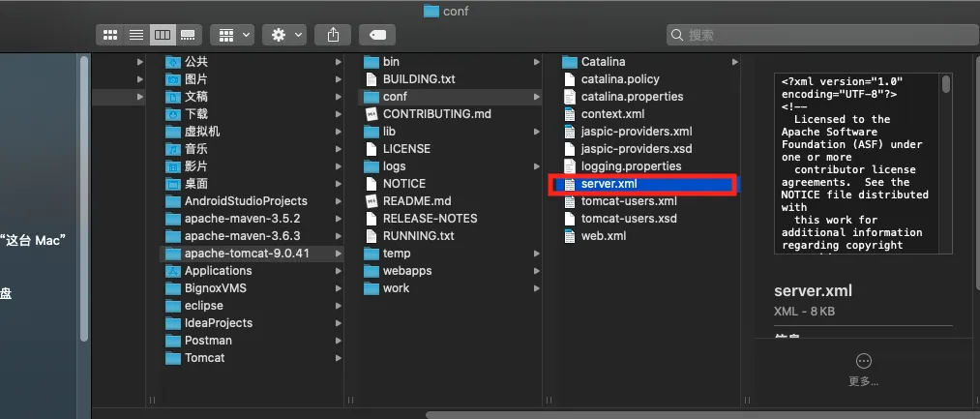The image size is (980, 419).
Task: Select the LICENSE file
Action: 450,149
